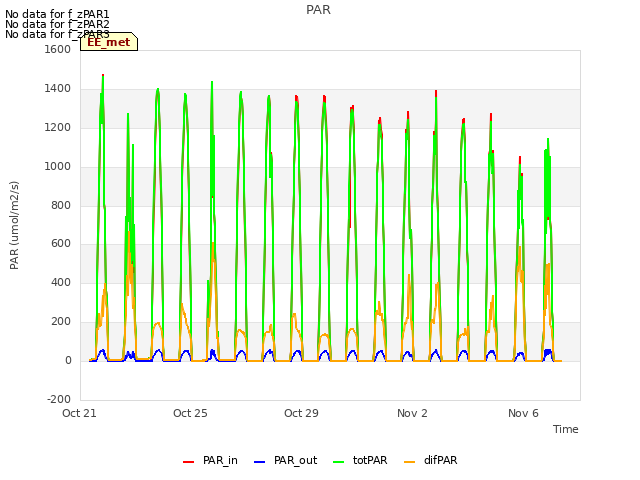Click the orange difPAR legend swatch
Viewport: 640px width, 480px height.
[x=409, y=462]
